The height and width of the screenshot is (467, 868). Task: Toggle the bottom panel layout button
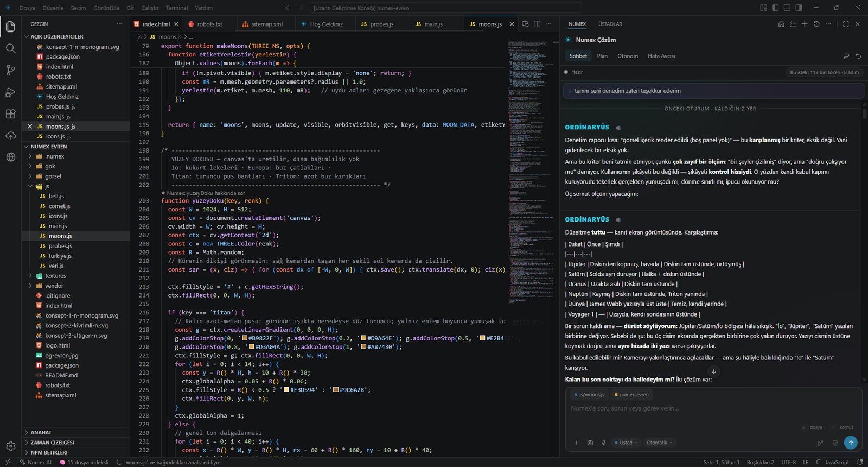tap(787, 8)
